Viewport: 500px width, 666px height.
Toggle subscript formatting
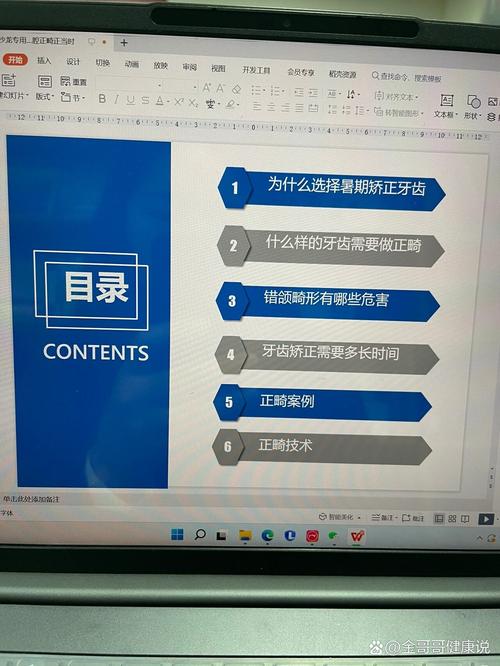(193, 102)
